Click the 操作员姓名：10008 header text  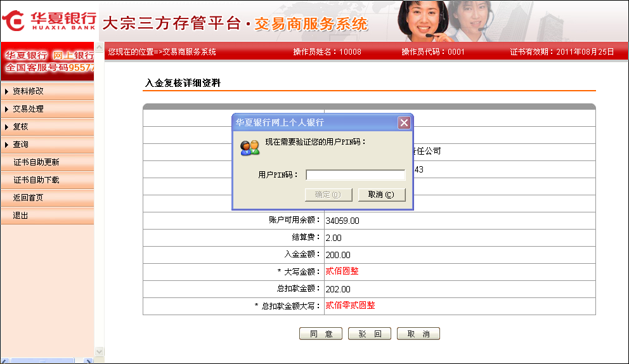tap(327, 52)
